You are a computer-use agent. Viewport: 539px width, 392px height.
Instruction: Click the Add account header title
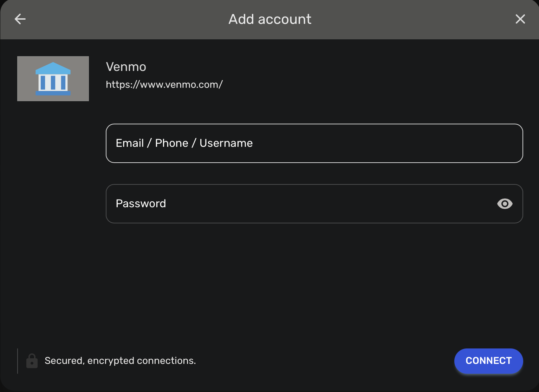(270, 19)
